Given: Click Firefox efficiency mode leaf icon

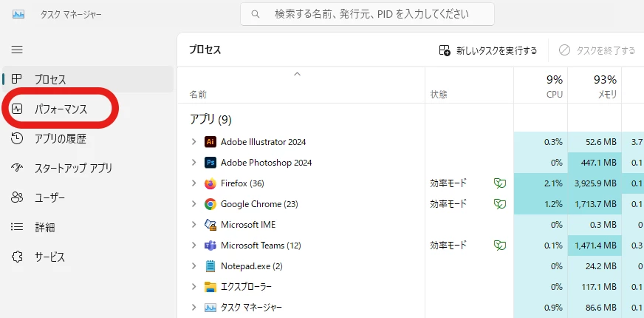Looking at the screenshot, I should coord(499,183).
